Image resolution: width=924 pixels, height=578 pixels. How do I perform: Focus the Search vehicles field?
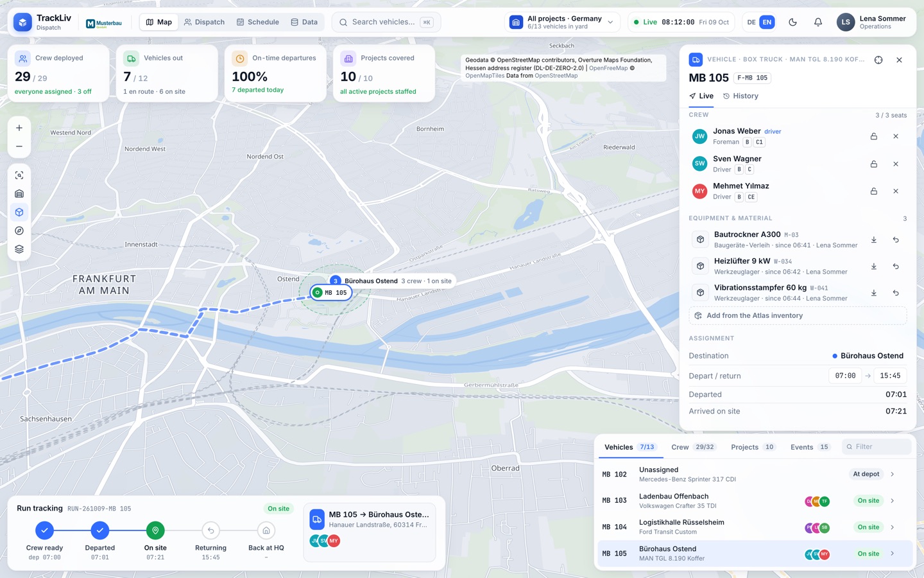point(386,22)
